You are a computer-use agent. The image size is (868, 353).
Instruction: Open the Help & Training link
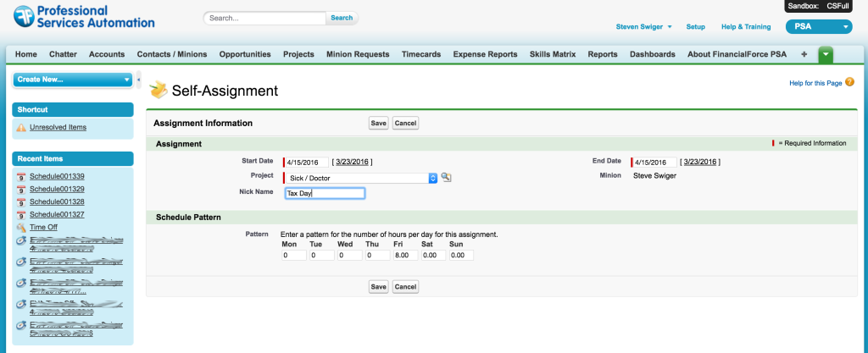click(746, 26)
